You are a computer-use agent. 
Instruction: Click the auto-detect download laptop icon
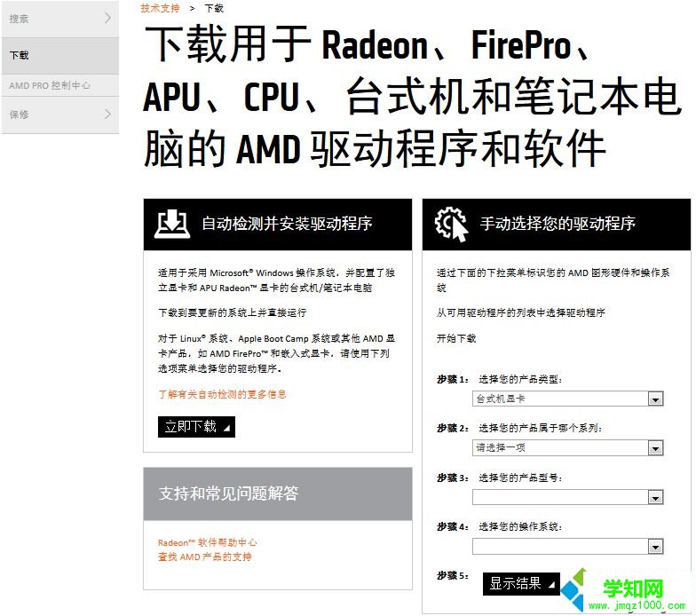(172, 224)
